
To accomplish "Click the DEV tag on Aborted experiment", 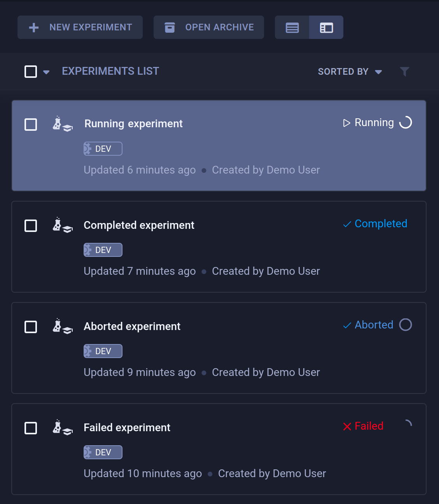I will click(103, 351).
